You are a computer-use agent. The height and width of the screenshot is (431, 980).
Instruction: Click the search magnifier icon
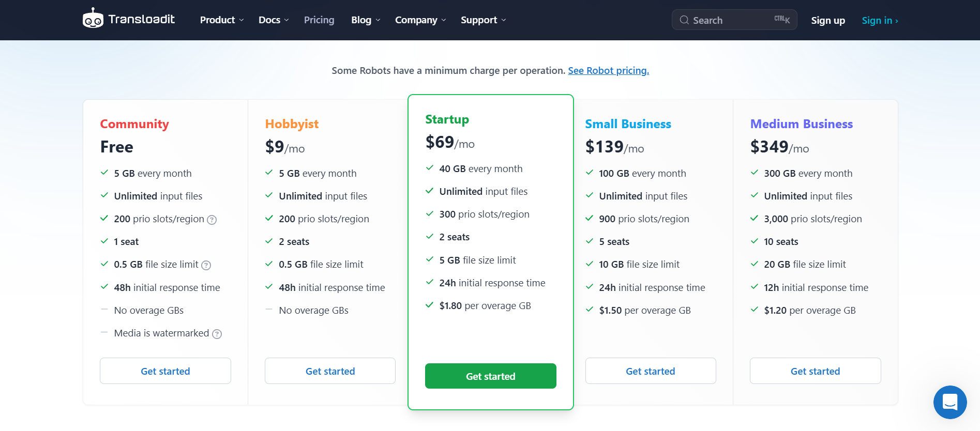point(684,20)
